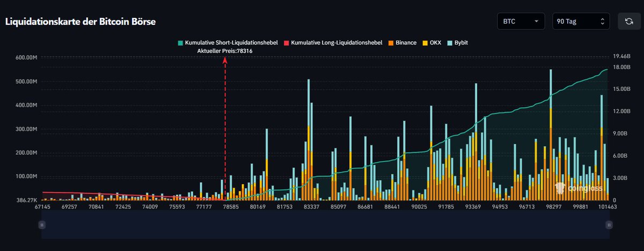Toggle Kumulative Short-Liquidationshebel legend entry
Viewport: 644px width, 251px height.
pyautogui.click(x=228, y=42)
